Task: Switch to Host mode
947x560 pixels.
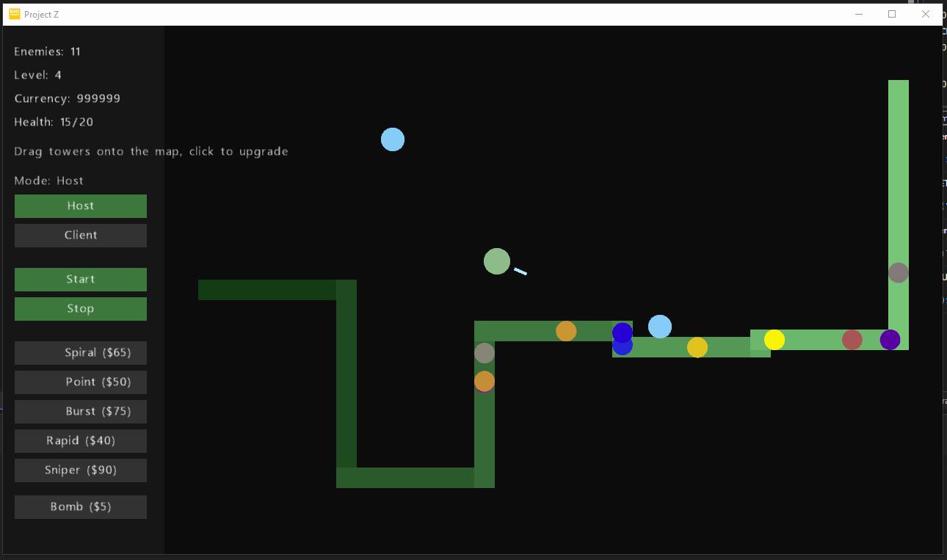Action: pos(80,206)
